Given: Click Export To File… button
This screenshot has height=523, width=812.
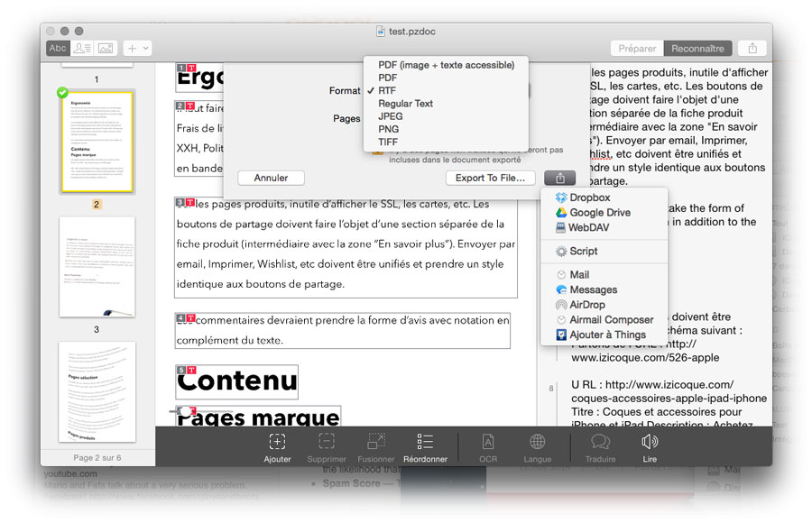Looking at the screenshot, I should coord(490,178).
